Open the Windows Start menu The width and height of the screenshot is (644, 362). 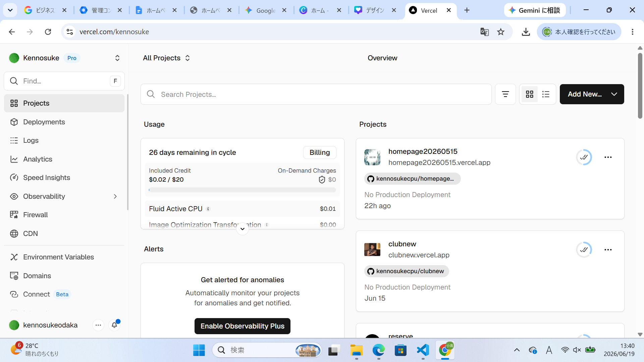click(199, 350)
